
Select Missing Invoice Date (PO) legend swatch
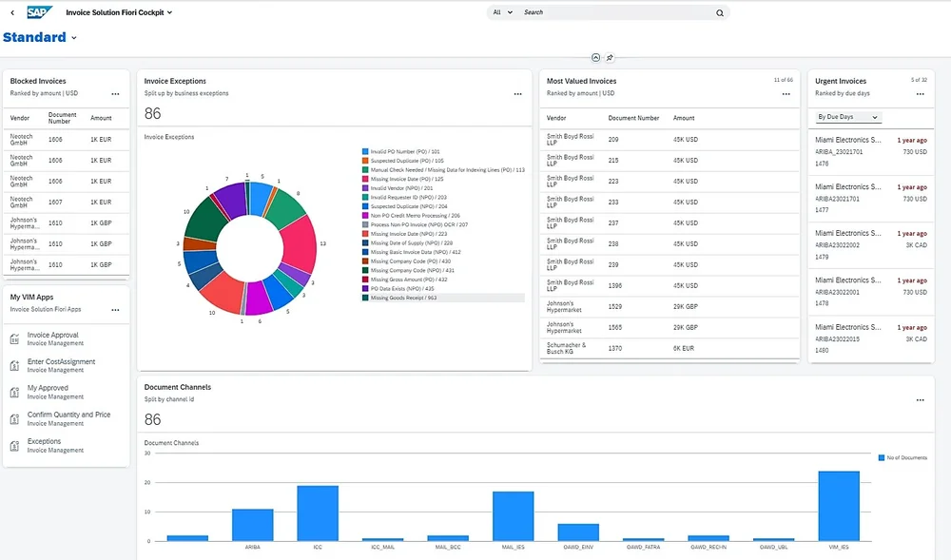[365, 179]
